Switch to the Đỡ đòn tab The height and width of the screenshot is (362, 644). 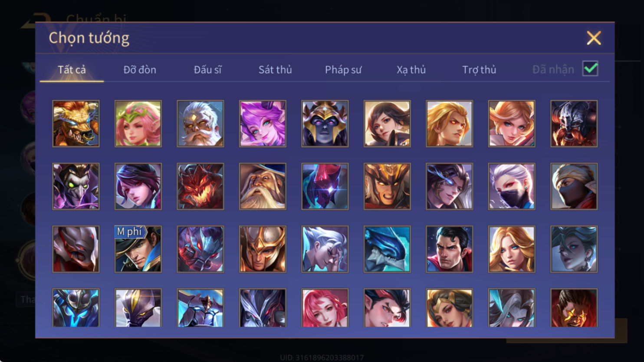click(140, 69)
